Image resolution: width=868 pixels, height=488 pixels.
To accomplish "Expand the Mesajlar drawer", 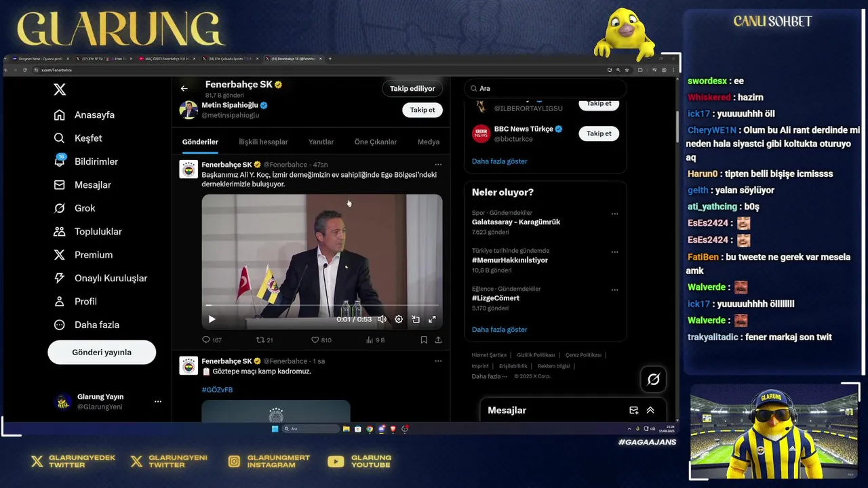I will click(650, 410).
